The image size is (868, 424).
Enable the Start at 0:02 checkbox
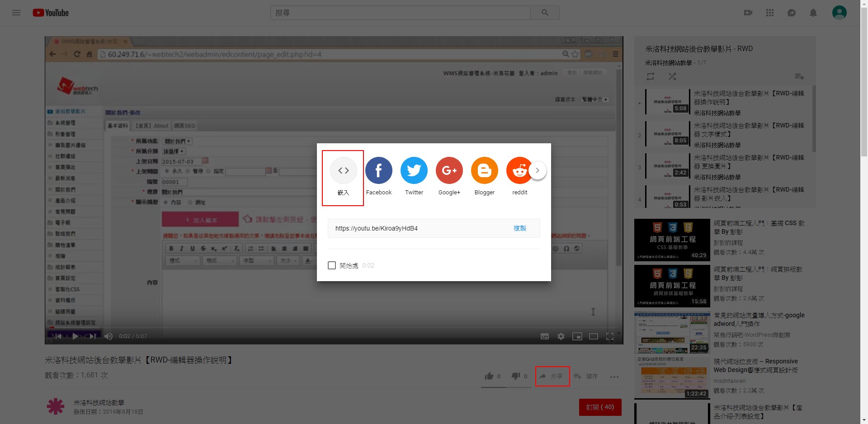pos(332,265)
